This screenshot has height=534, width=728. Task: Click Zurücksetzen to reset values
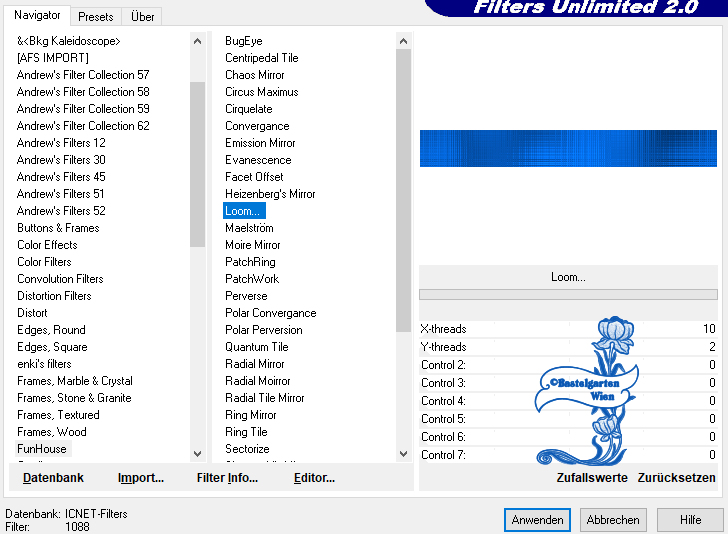point(676,478)
